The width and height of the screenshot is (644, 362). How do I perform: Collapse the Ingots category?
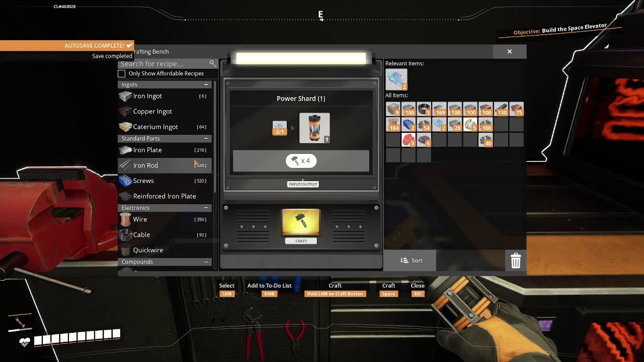coord(206,84)
